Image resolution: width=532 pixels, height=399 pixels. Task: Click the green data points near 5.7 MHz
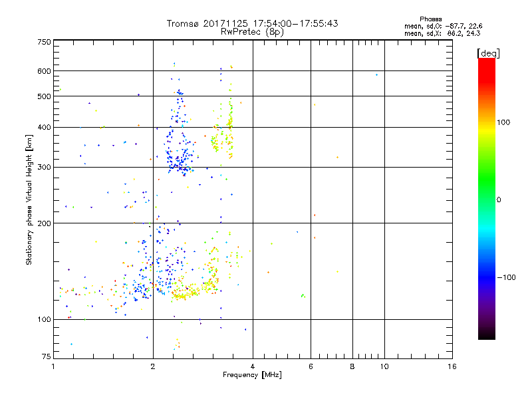click(x=303, y=296)
